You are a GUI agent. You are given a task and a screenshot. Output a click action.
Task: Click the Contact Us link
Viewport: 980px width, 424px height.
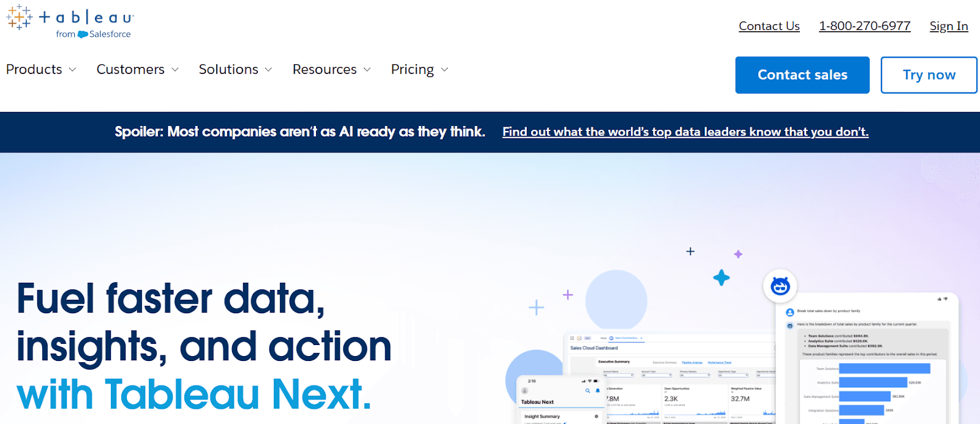pos(769,26)
